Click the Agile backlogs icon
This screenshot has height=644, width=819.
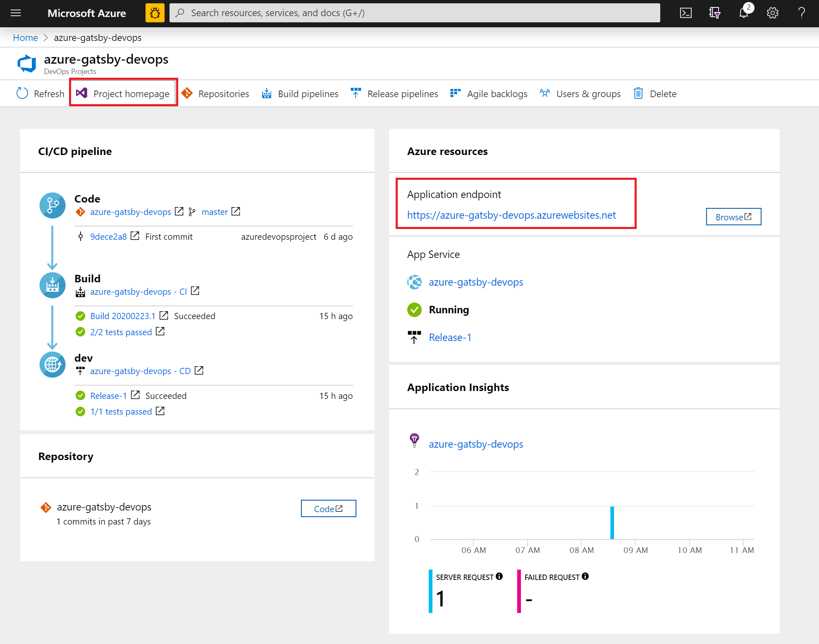pyautogui.click(x=455, y=93)
